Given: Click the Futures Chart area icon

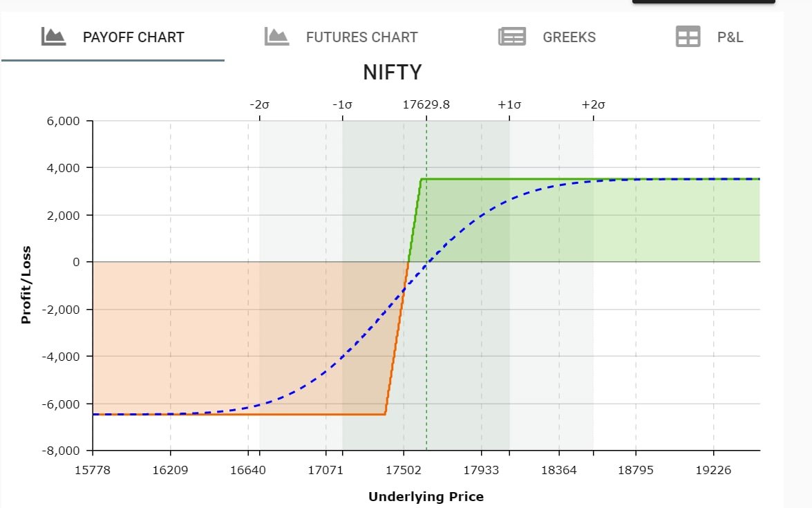Looking at the screenshot, I should point(276,37).
